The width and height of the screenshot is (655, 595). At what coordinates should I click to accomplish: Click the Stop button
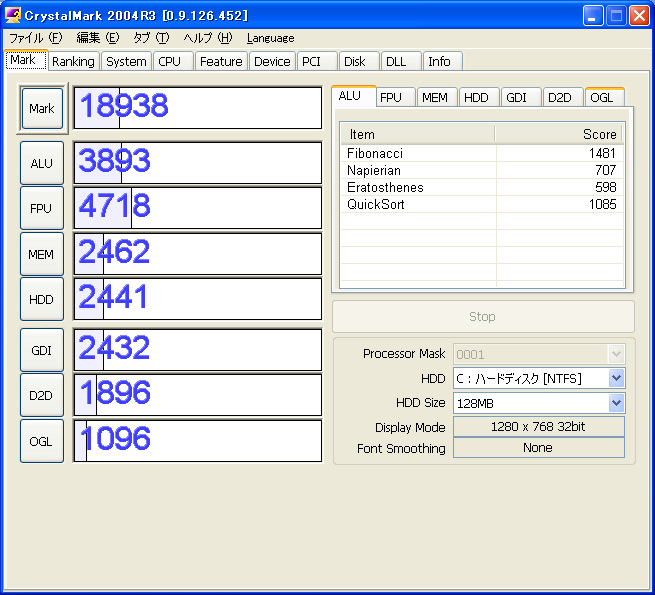pyautogui.click(x=483, y=316)
